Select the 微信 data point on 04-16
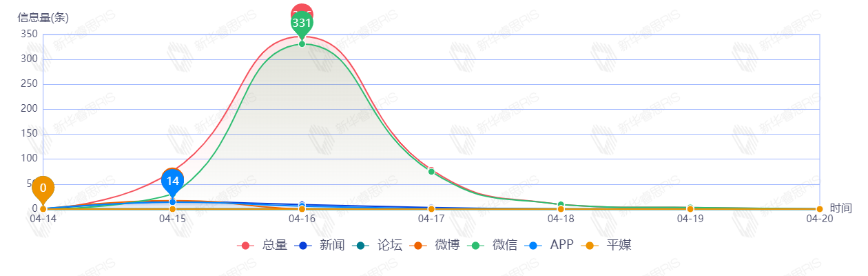868x276 pixels. pyautogui.click(x=302, y=44)
